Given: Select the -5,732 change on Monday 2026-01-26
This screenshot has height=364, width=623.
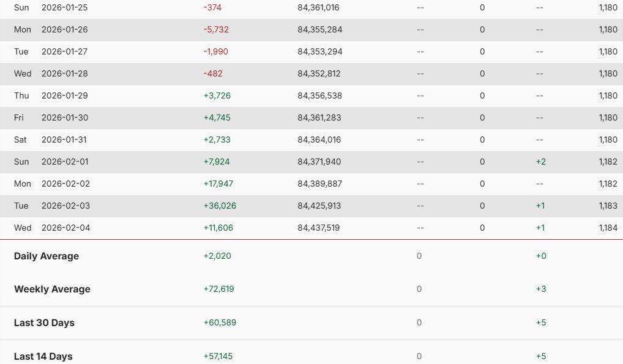Looking at the screenshot, I should [216, 29].
